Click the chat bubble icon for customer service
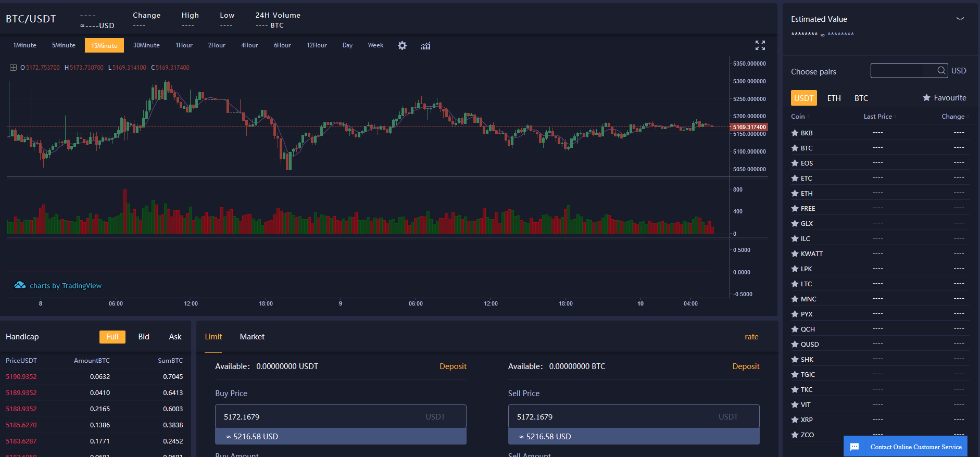 [855, 447]
